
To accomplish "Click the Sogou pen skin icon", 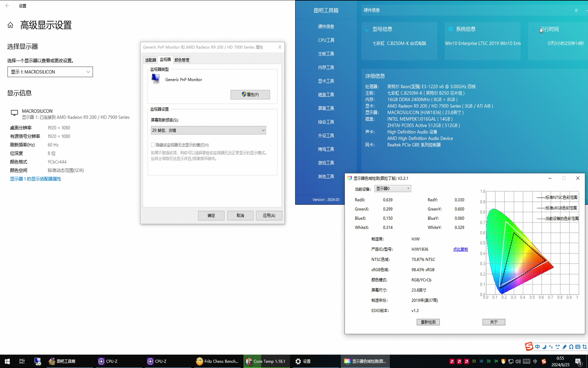I will pos(564,347).
